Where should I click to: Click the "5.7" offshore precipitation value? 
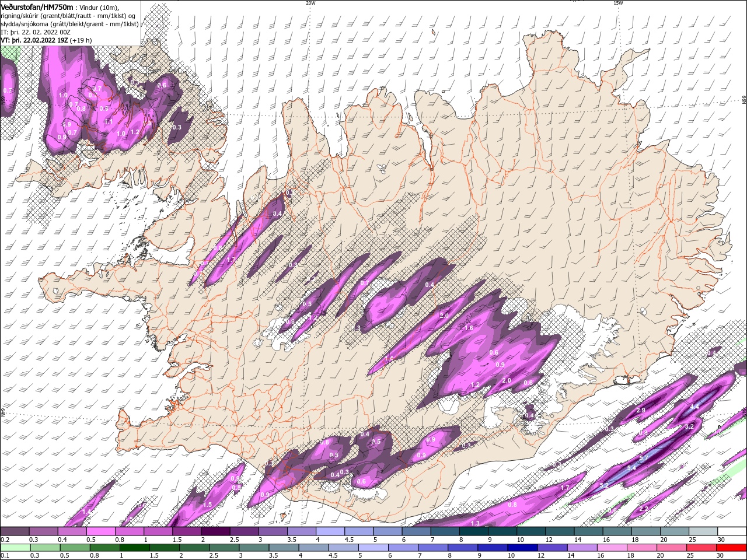644,459
